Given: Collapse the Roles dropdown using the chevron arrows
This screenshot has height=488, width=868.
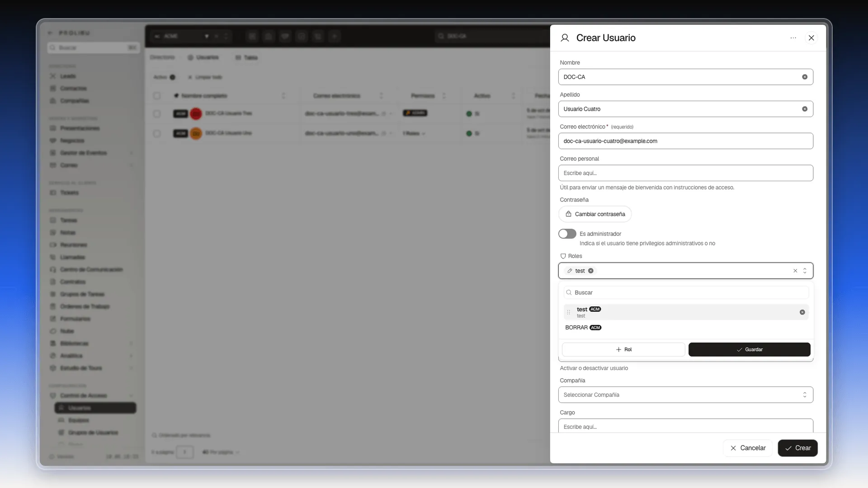Looking at the screenshot, I should coord(805,271).
